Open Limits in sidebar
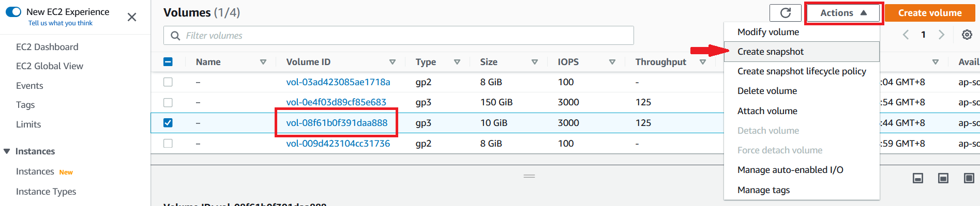This screenshot has height=206, width=980. click(x=28, y=124)
